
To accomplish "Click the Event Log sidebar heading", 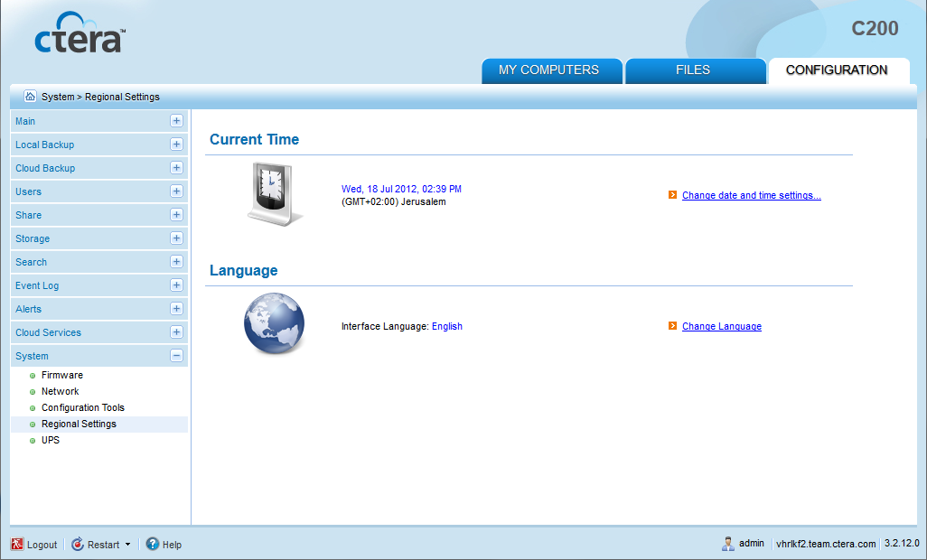I will pyautogui.click(x=37, y=285).
